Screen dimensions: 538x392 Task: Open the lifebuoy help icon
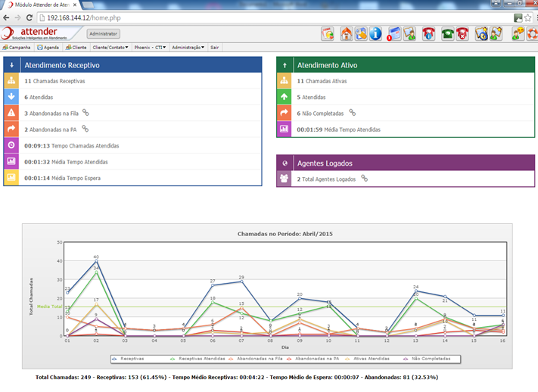click(533, 34)
